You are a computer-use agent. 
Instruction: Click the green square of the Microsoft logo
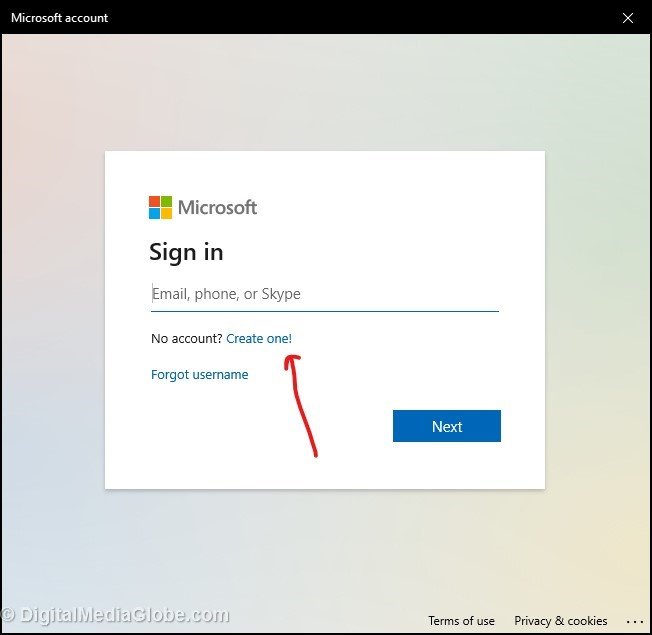pos(166,201)
